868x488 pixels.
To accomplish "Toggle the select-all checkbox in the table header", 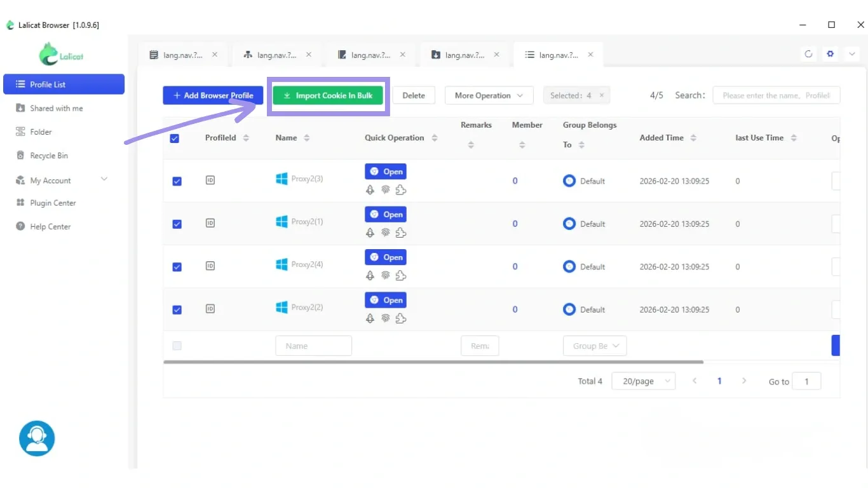I will click(x=175, y=139).
